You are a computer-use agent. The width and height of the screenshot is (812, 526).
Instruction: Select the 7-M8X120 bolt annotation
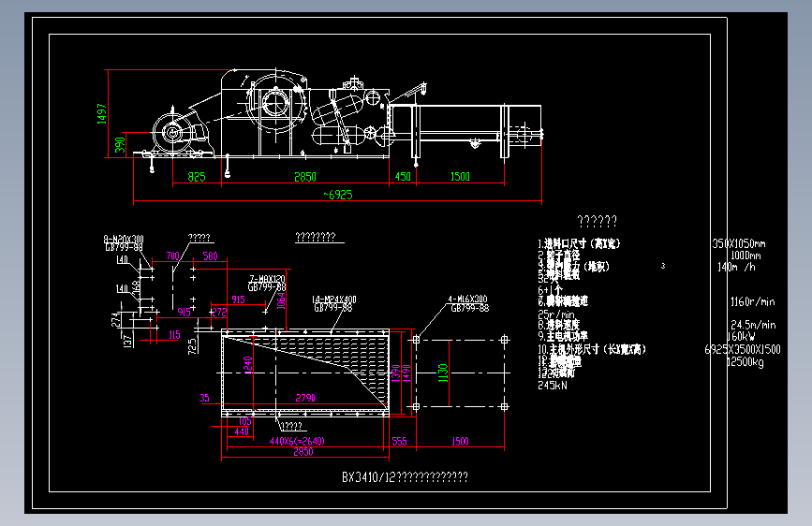(x=267, y=279)
